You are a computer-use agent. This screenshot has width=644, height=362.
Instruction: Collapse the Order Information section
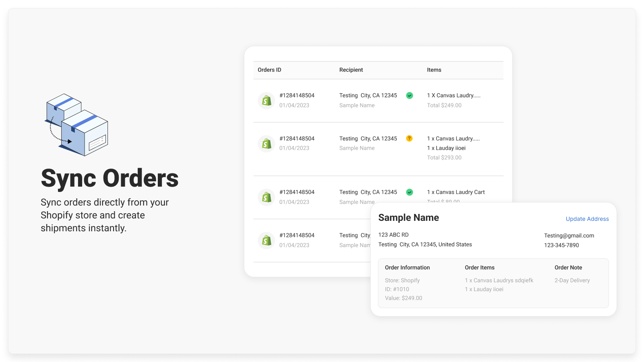(407, 267)
